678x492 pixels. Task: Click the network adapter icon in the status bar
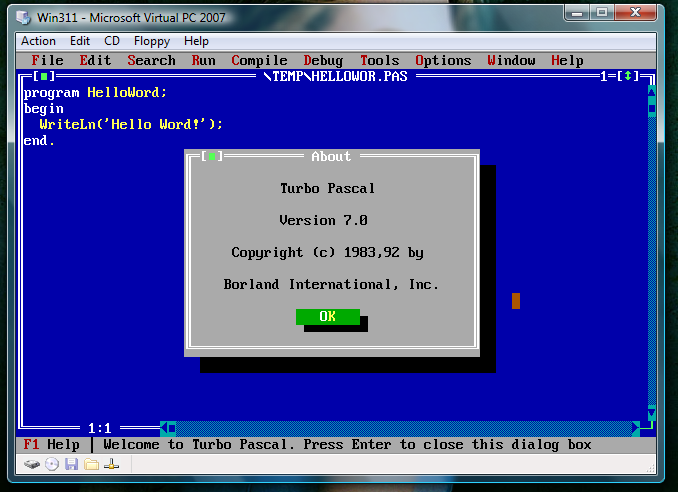(x=111, y=465)
